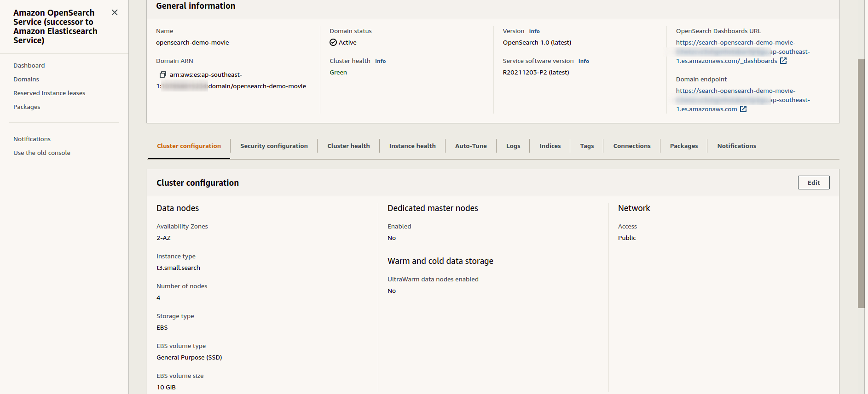
Task: Click the Warm and cold data storage heading
Action: 440,261
